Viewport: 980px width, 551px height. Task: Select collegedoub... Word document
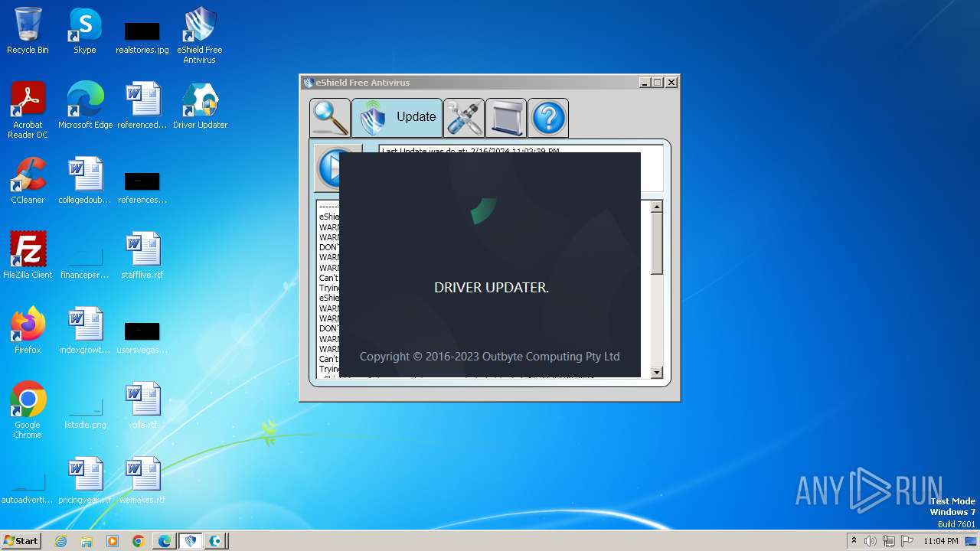(85, 181)
